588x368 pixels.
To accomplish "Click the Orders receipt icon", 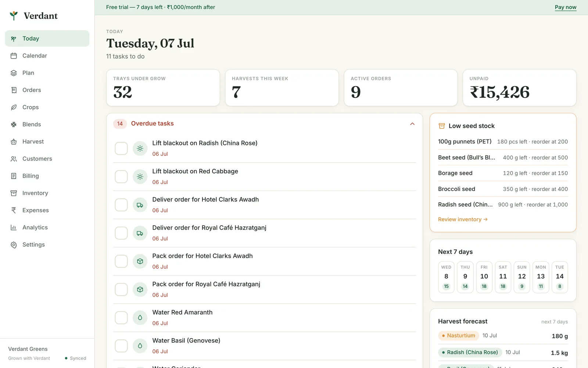I will point(14,90).
